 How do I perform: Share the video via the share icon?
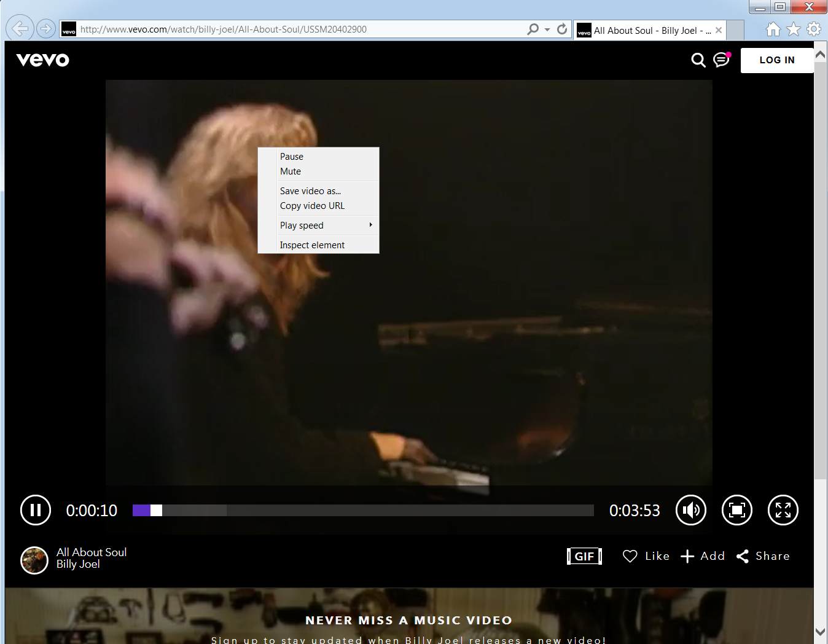point(743,556)
